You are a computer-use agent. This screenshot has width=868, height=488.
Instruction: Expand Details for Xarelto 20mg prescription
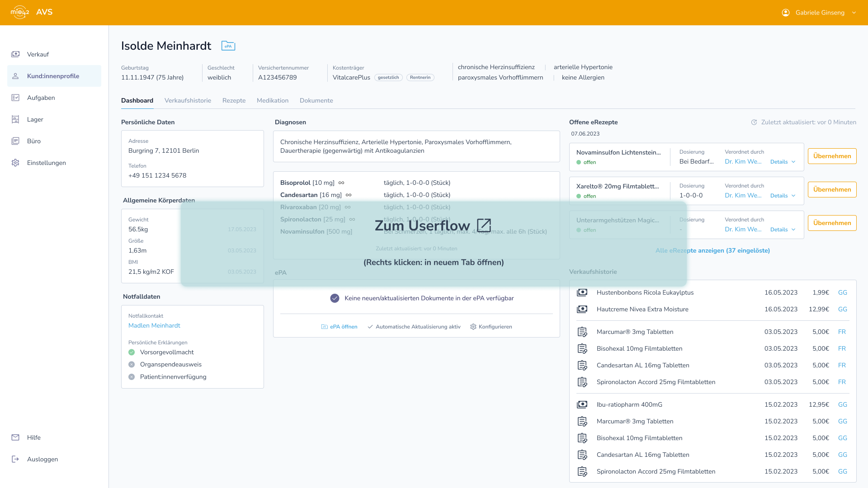(x=783, y=196)
